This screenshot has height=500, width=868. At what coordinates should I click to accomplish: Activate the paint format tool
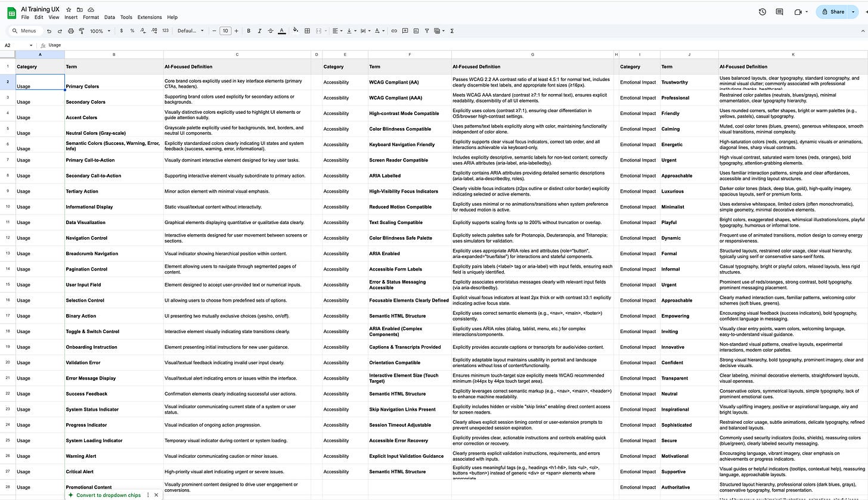click(82, 31)
